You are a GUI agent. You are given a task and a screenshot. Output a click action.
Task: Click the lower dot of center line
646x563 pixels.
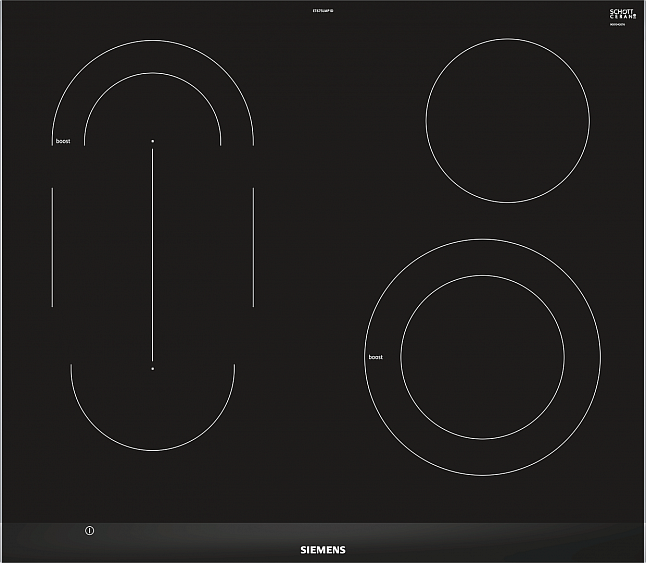tap(152, 368)
